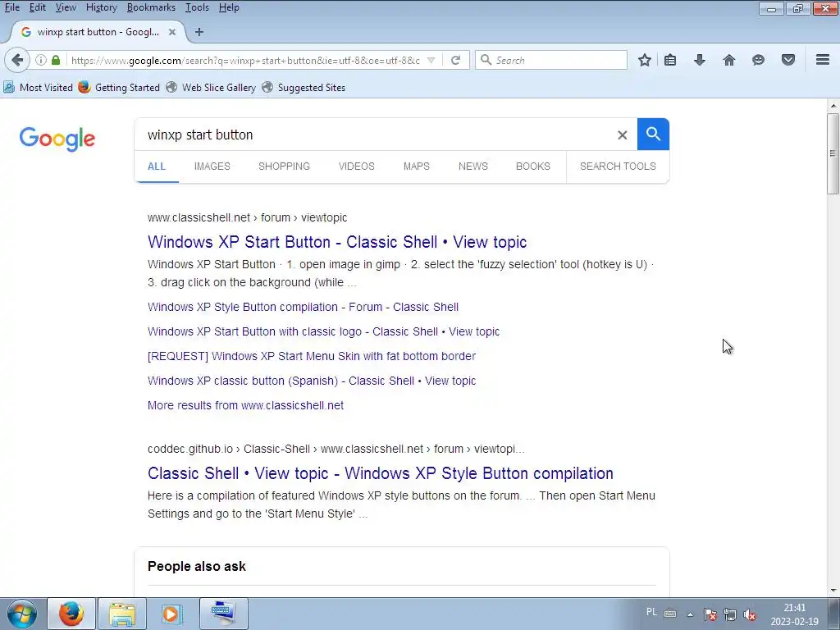Close the winxp start button tab
The image size is (840, 630).
point(172,32)
